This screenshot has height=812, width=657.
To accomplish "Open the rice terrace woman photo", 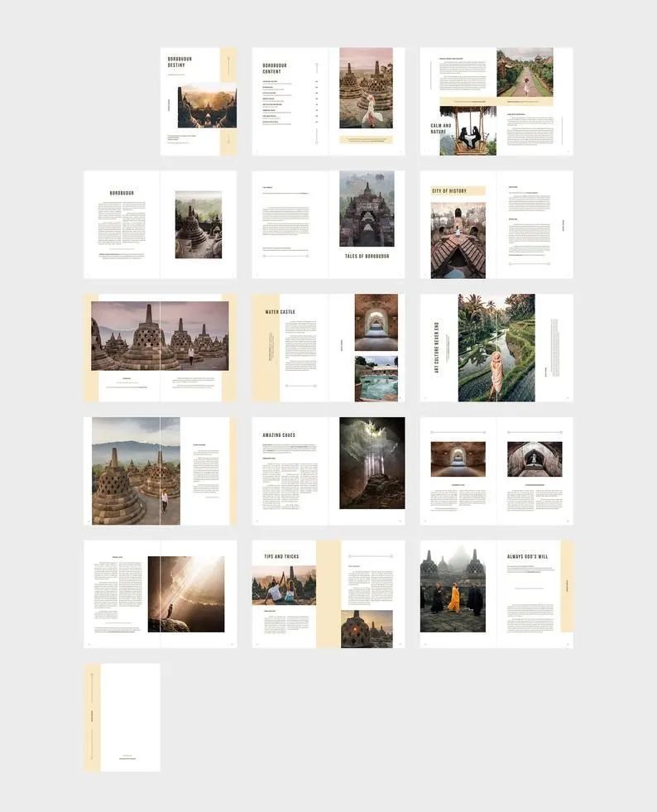I will tap(496, 348).
